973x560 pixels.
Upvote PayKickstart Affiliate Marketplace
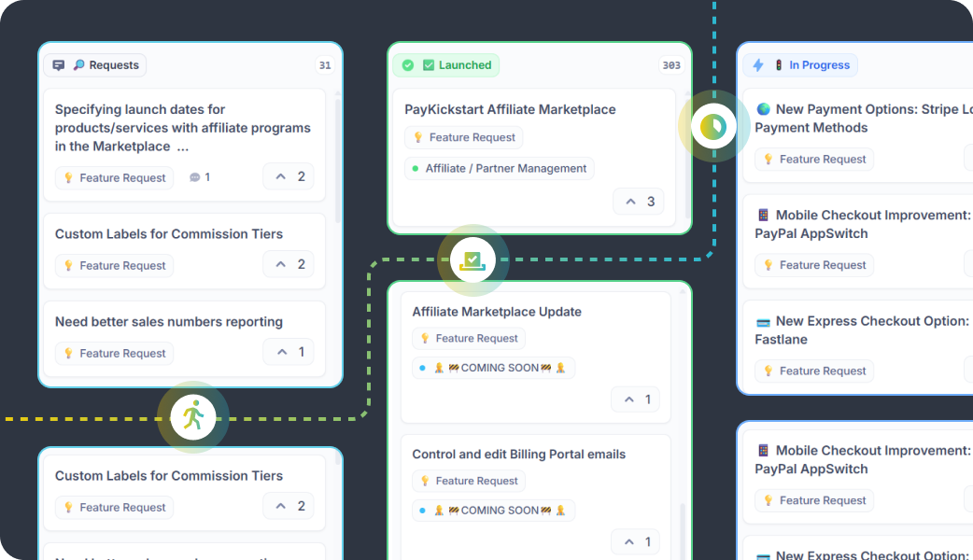coord(639,202)
